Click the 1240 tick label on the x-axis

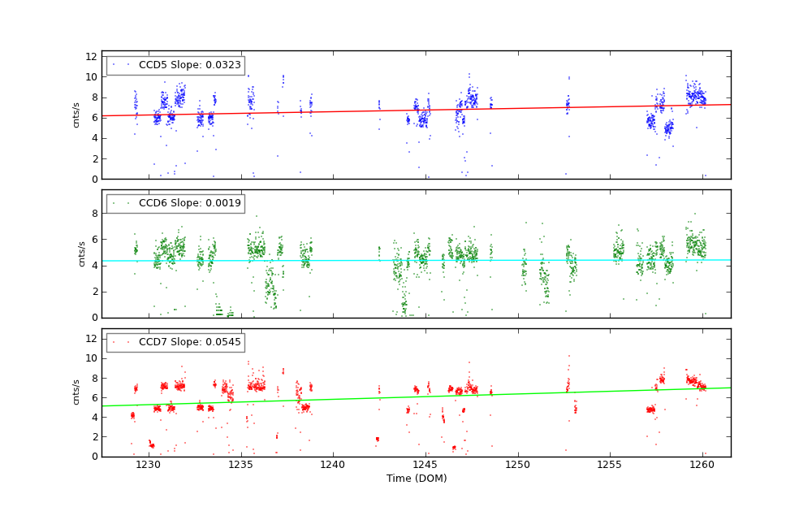click(333, 465)
